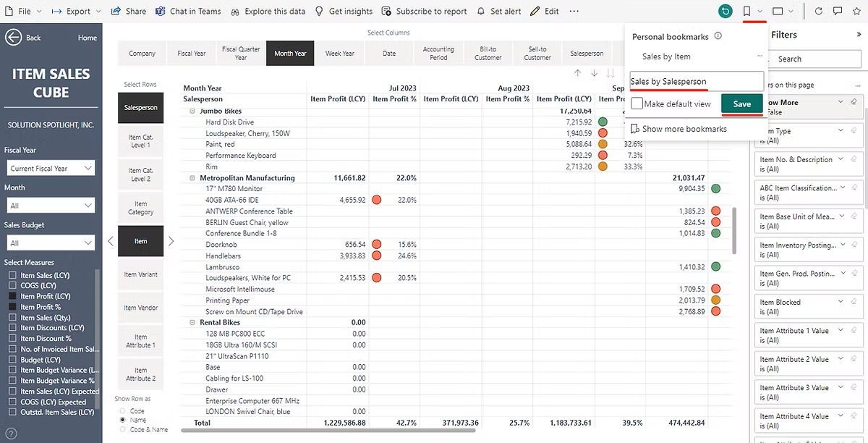Click the refresh visuals icon

coord(819,12)
